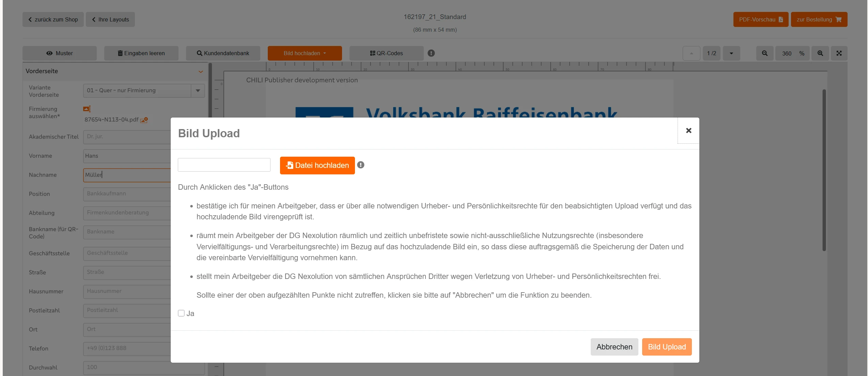This screenshot has height=376, width=868.
Task: Click the Firmierung image select icon
Action: (87, 109)
